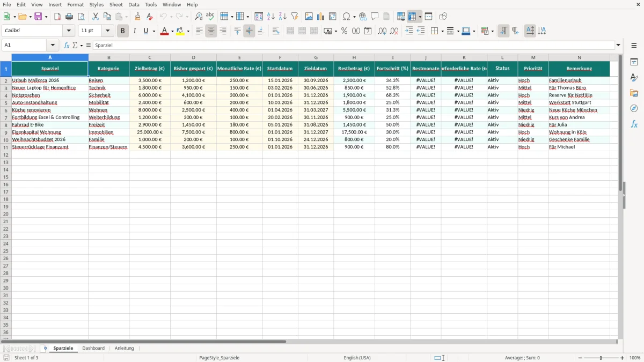Open sidebar Properties deck
Screen dimensions: 644x362
[x=634, y=62]
